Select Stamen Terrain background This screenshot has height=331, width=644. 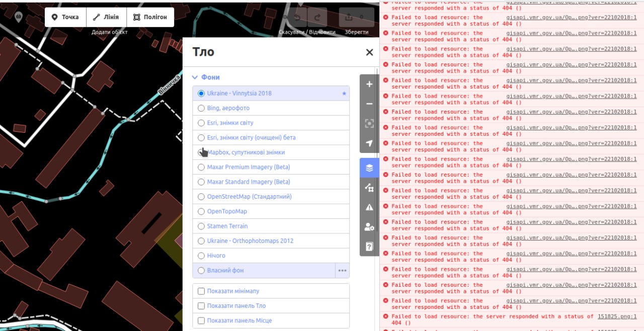coord(271,226)
